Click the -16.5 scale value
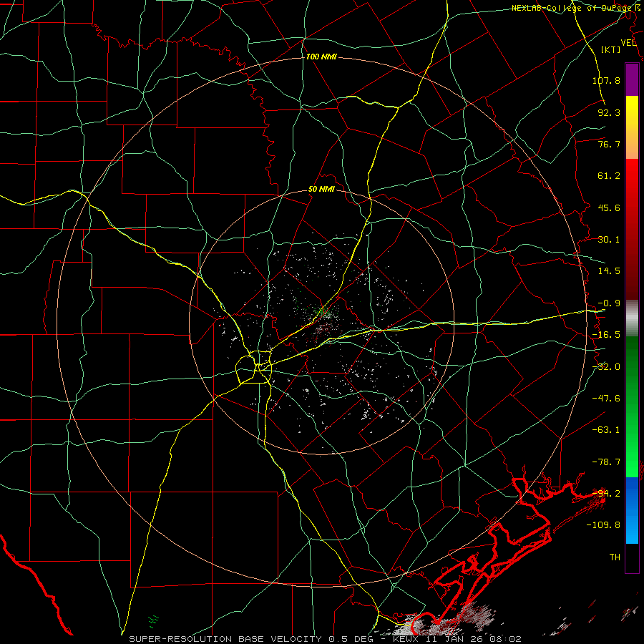 [x=606, y=335]
